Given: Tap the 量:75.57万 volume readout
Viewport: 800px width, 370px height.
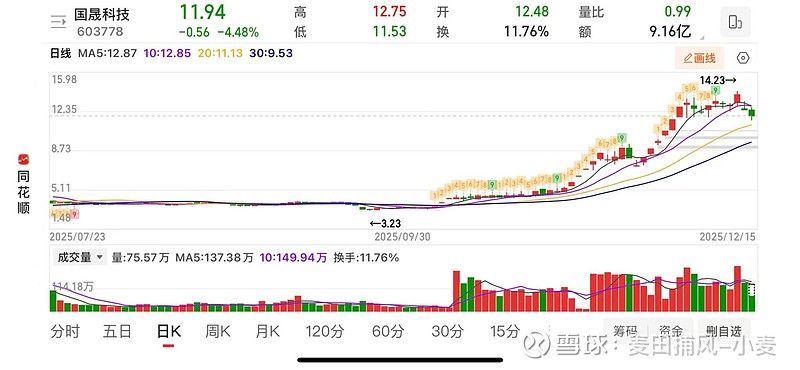Looking at the screenshot, I should tap(140, 258).
